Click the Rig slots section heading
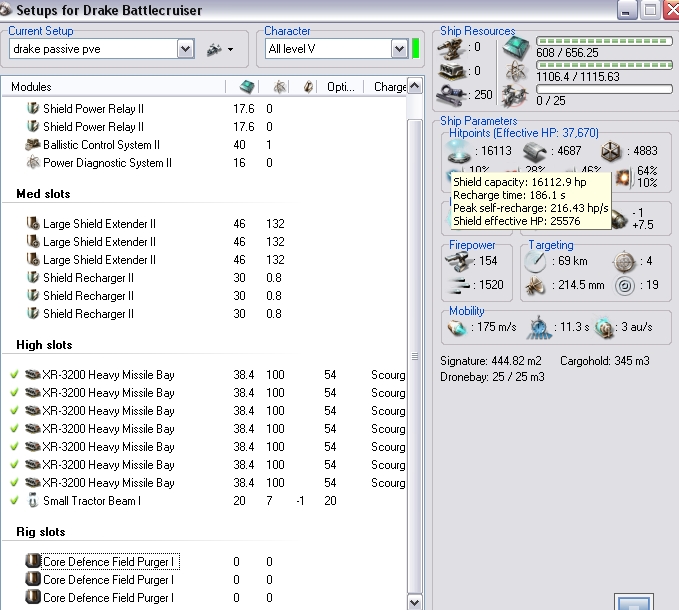This screenshot has height=610, width=679. (x=41, y=532)
